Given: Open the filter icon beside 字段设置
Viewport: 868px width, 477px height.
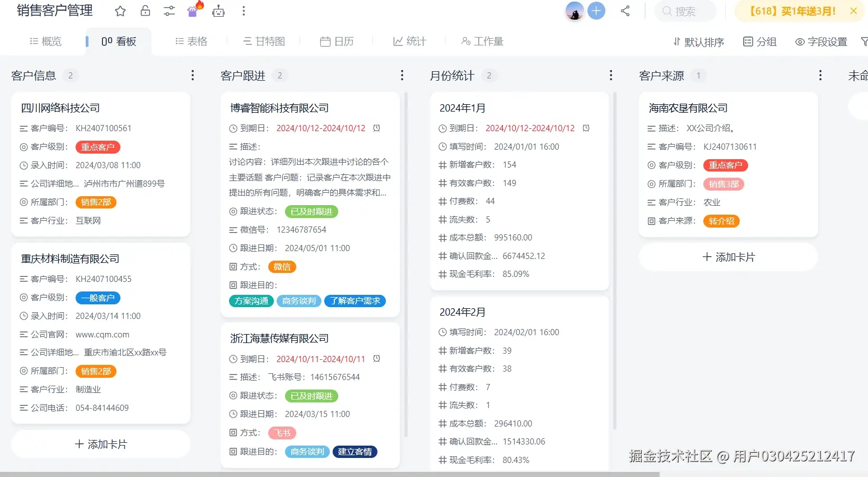Looking at the screenshot, I should [864, 41].
